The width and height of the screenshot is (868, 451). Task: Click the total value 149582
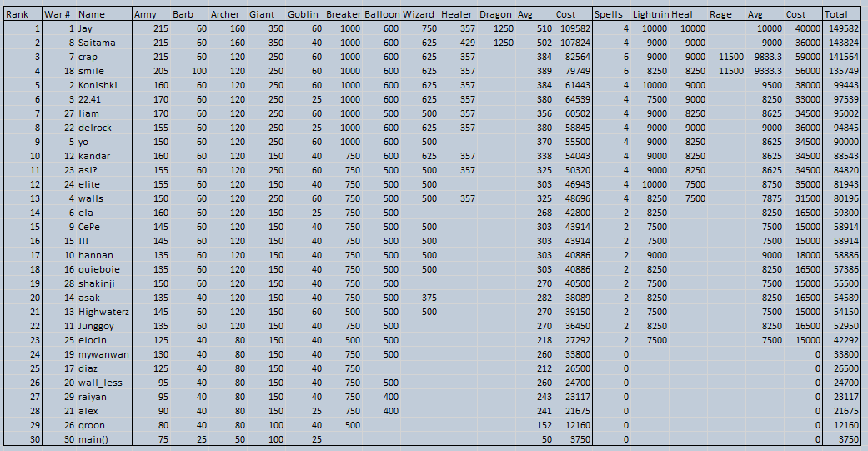(x=844, y=28)
